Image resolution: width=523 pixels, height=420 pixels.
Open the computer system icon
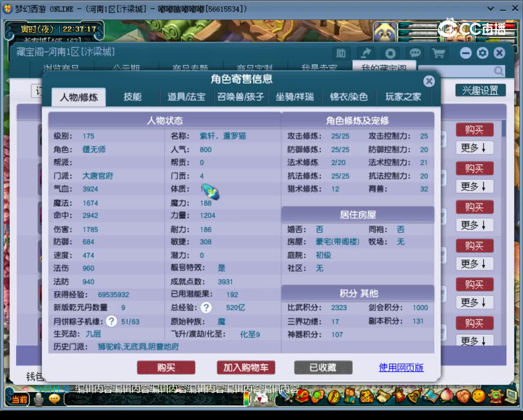[x=510, y=395]
